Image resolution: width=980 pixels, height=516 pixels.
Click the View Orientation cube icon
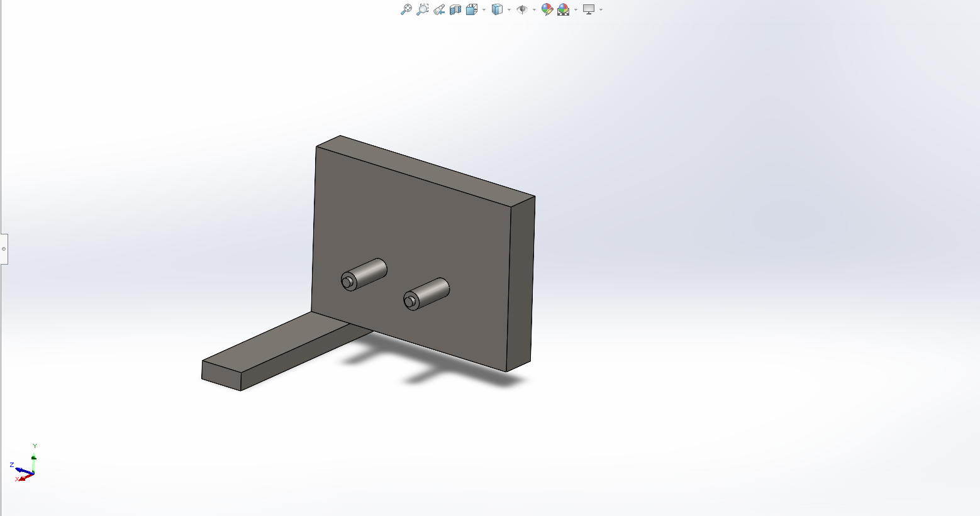(x=471, y=9)
